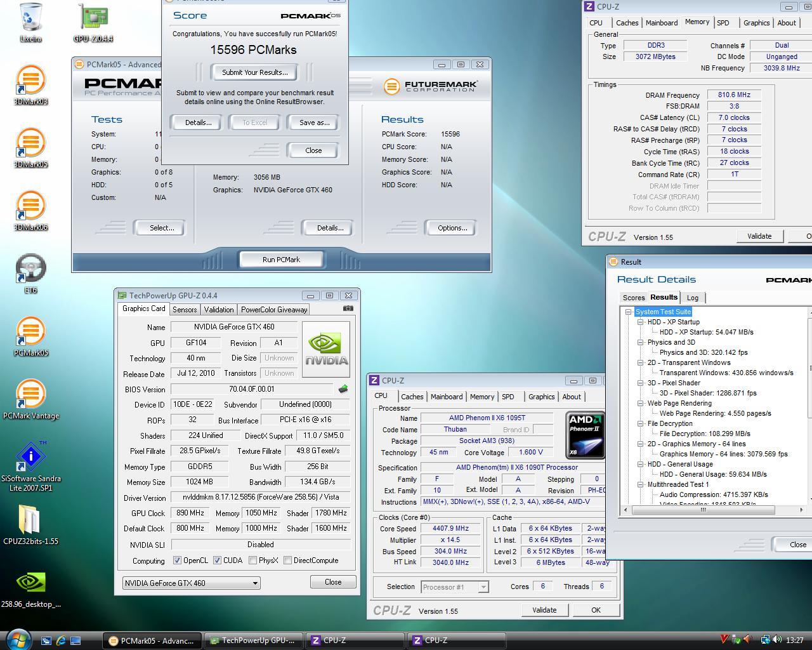Screen dimensions: 812x650
Task: Switch to the Validation tab in GPU-Z
Action: coord(219,310)
